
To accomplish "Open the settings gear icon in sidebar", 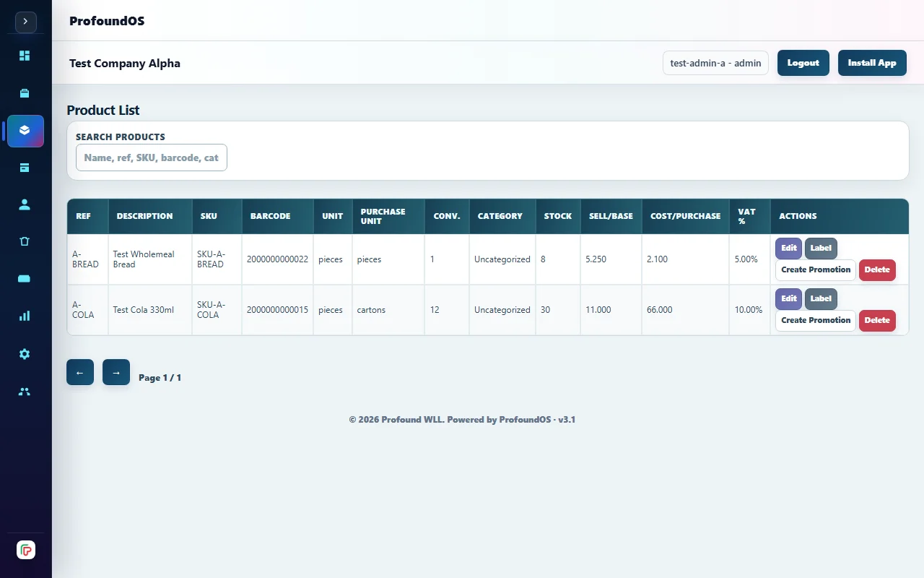I will point(25,354).
